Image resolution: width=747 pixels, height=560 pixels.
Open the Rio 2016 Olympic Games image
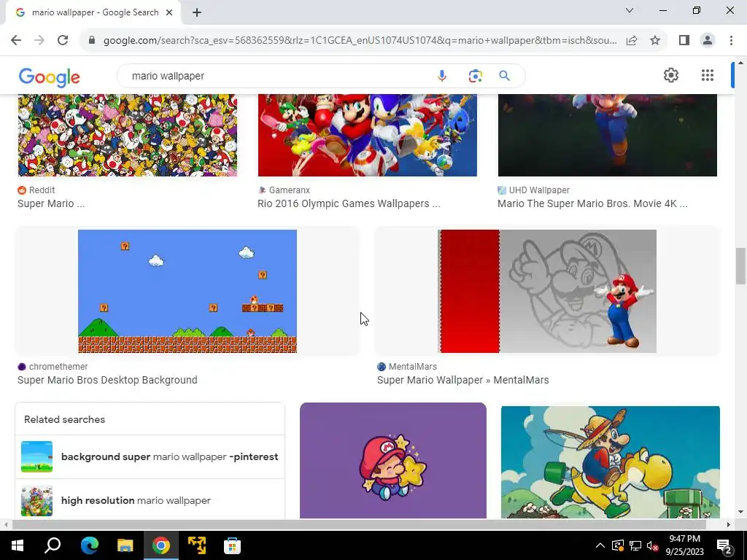(x=368, y=135)
